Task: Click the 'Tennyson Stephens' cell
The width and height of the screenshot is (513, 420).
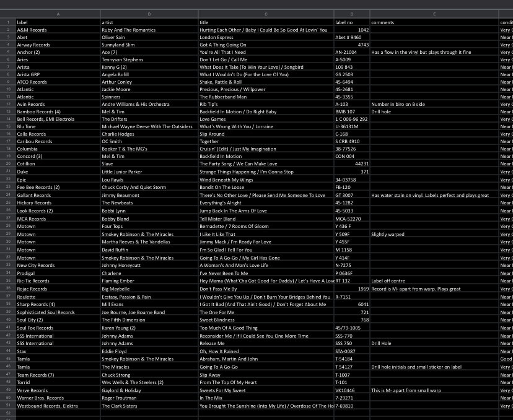Action: 149,59
